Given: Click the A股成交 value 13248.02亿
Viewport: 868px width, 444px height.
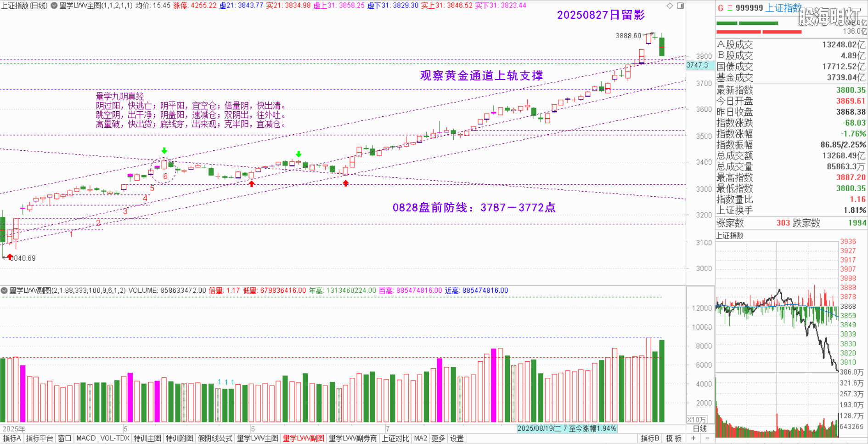Looking at the screenshot, I should tap(844, 45).
